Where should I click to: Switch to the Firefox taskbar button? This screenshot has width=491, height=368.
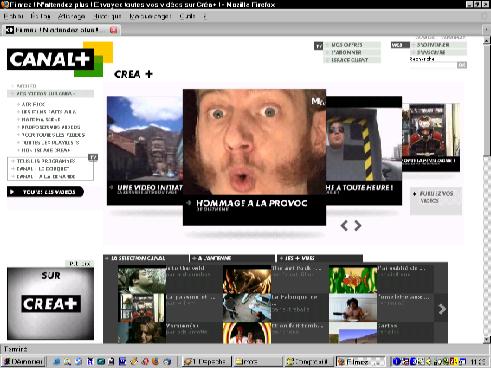point(360,361)
